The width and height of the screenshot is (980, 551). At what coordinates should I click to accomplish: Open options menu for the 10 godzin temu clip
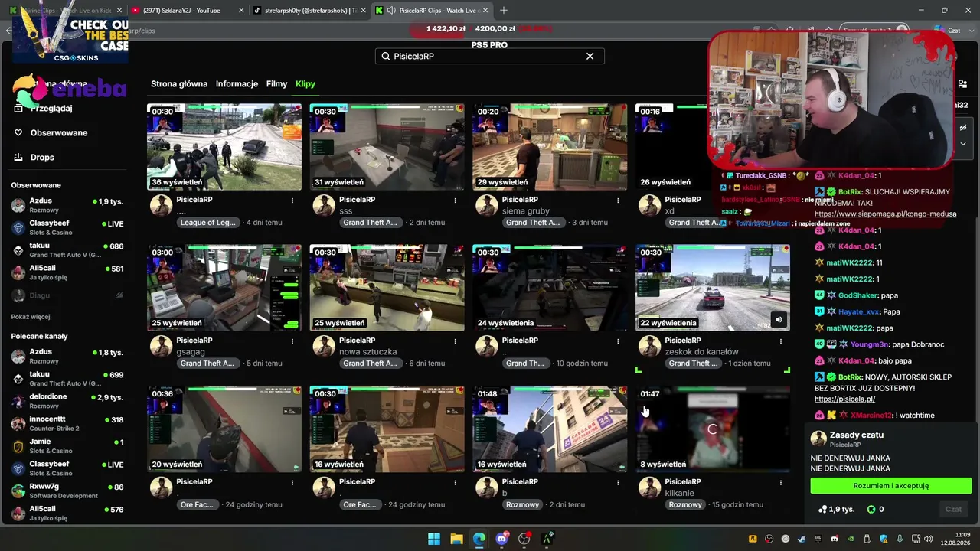[x=618, y=341]
